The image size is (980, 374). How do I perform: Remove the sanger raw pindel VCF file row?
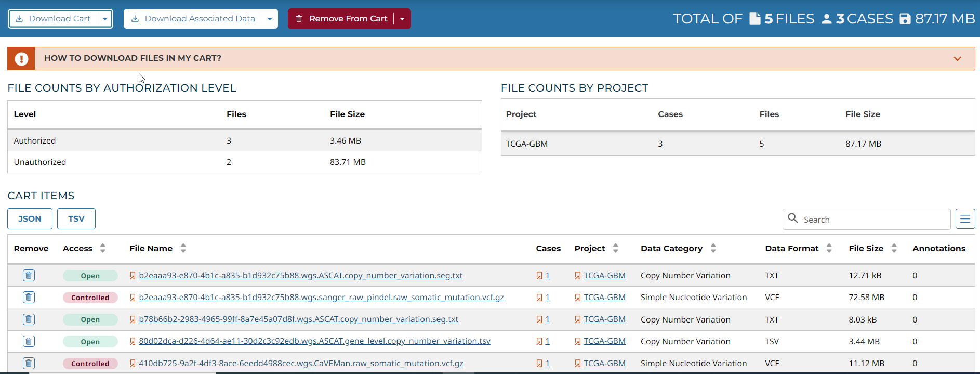(x=29, y=297)
